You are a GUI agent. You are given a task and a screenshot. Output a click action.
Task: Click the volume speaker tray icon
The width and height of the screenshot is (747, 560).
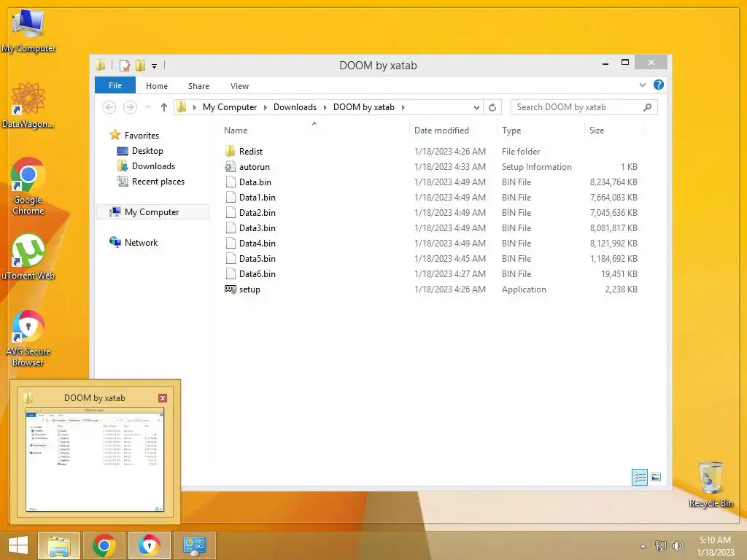[678, 546]
